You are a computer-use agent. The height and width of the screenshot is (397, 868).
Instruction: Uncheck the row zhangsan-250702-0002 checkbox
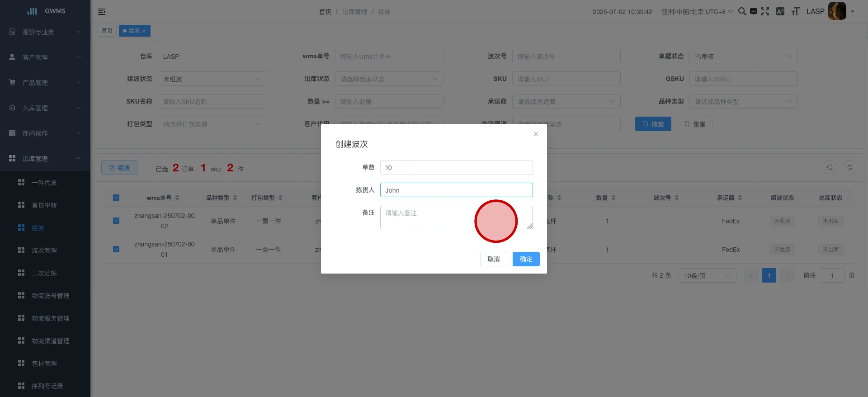(x=116, y=221)
